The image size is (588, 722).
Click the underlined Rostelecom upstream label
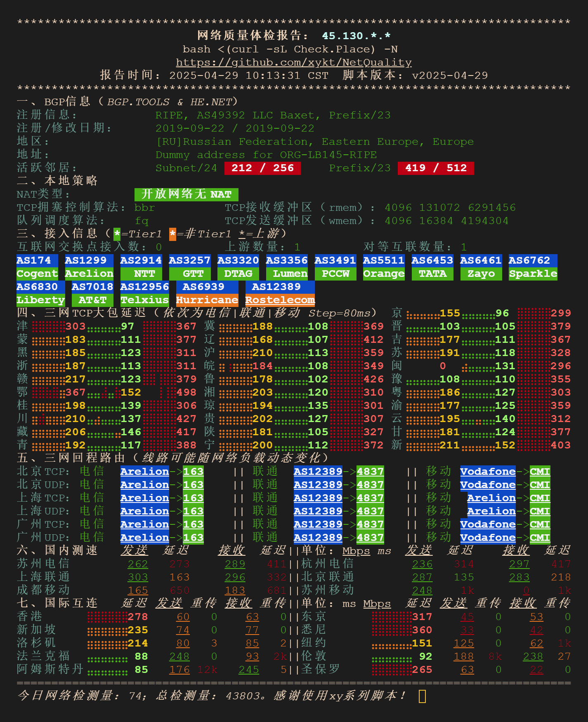(280, 300)
